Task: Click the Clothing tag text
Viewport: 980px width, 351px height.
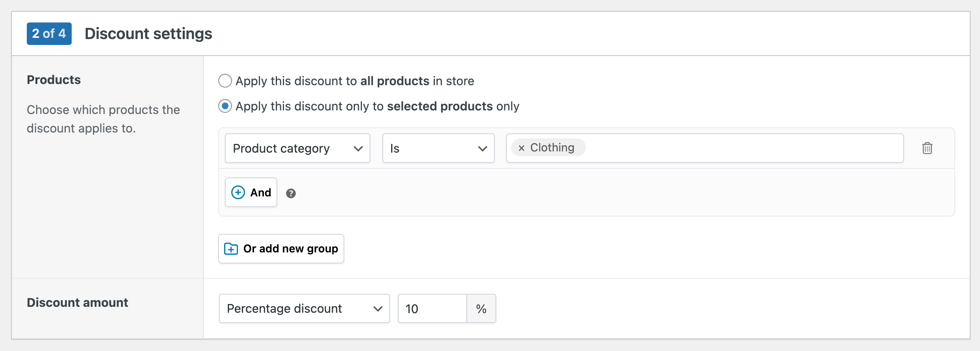Action: [552, 147]
